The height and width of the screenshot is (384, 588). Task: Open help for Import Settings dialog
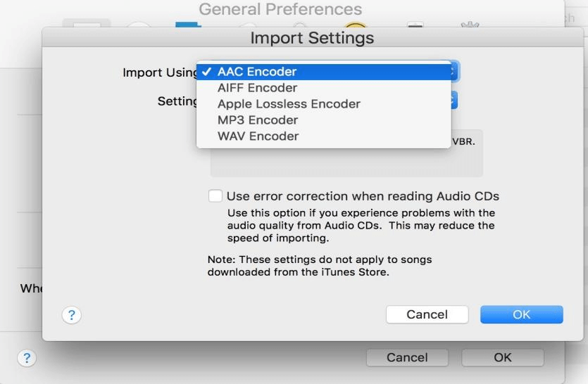[x=70, y=316]
